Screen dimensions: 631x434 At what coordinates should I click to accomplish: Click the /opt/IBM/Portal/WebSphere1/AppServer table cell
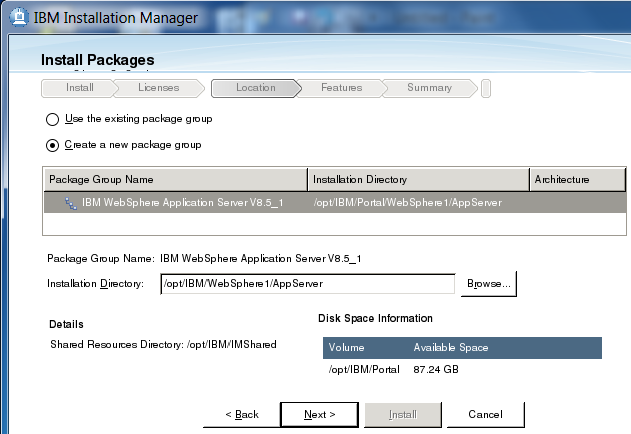point(408,203)
